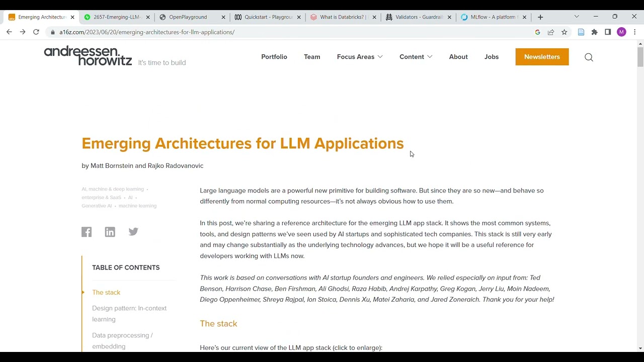This screenshot has width=644, height=362.
Task: Click the Andreessen Horowitz logo
Action: (x=88, y=56)
